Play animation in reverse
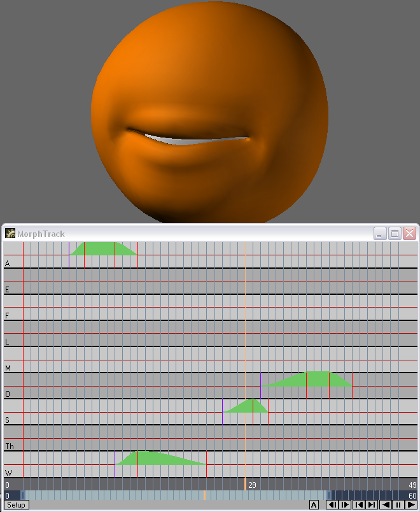Viewport: 420px width, 512px height. [386, 505]
